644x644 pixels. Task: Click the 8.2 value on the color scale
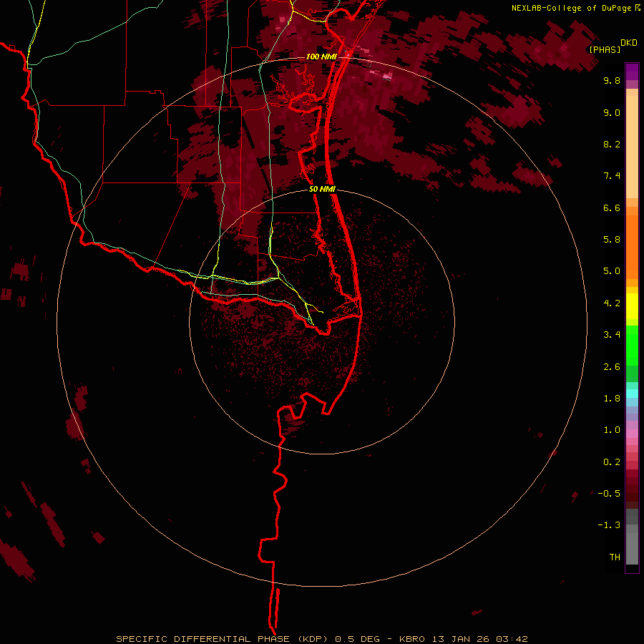tap(612, 144)
